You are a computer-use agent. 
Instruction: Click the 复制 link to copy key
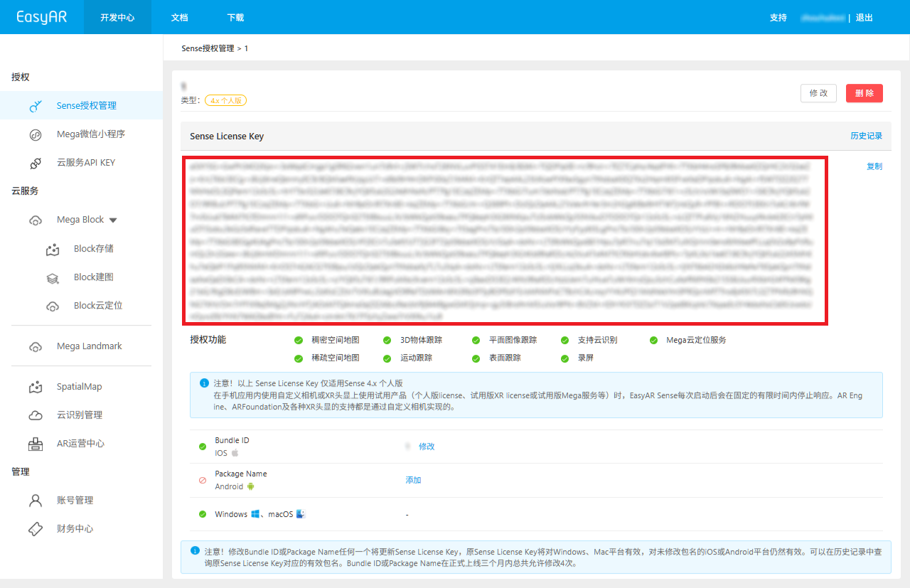(x=874, y=166)
